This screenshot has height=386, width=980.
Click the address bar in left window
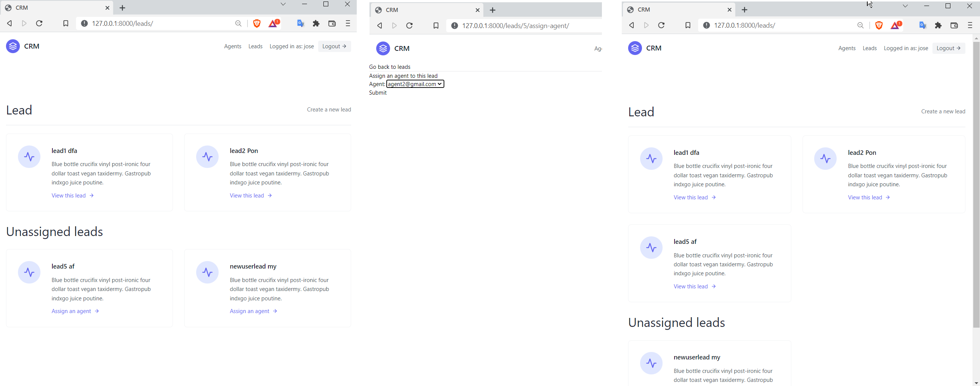point(160,24)
